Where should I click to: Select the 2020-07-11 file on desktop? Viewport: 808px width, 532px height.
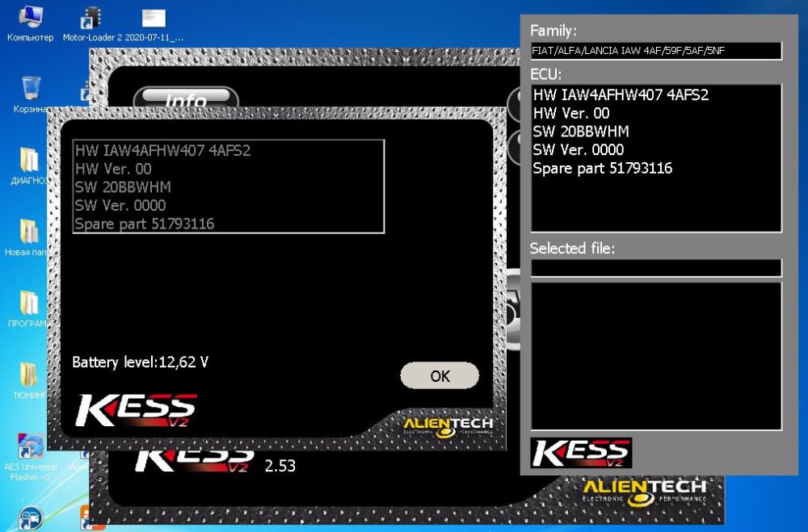click(x=154, y=23)
